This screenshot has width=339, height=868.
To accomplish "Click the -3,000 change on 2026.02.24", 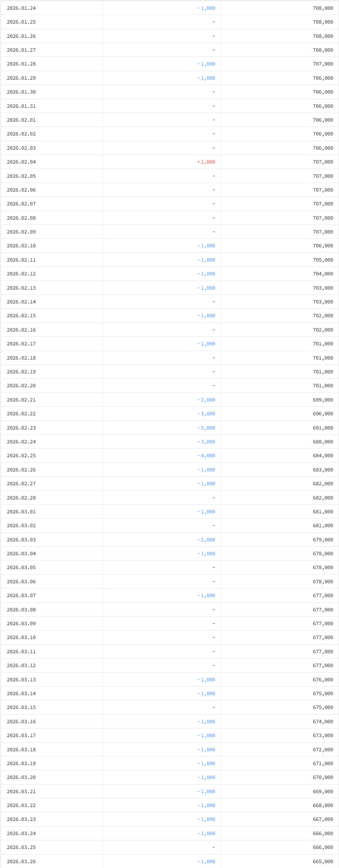I will [x=206, y=442].
